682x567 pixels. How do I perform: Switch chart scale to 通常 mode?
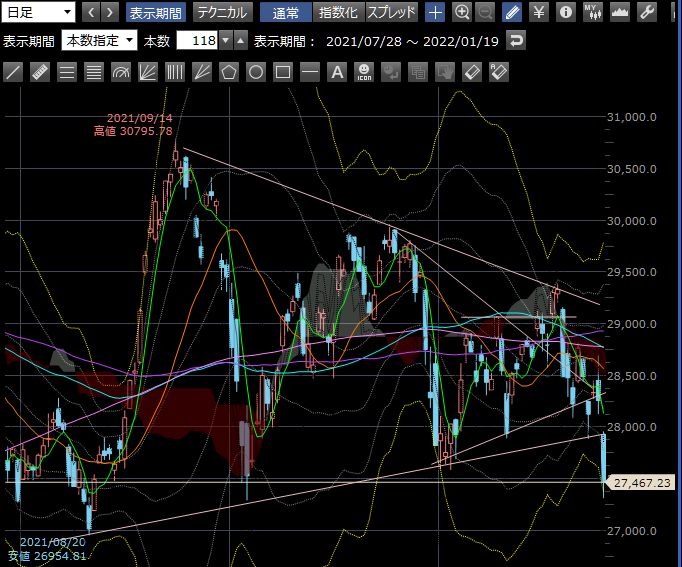(x=285, y=13)
